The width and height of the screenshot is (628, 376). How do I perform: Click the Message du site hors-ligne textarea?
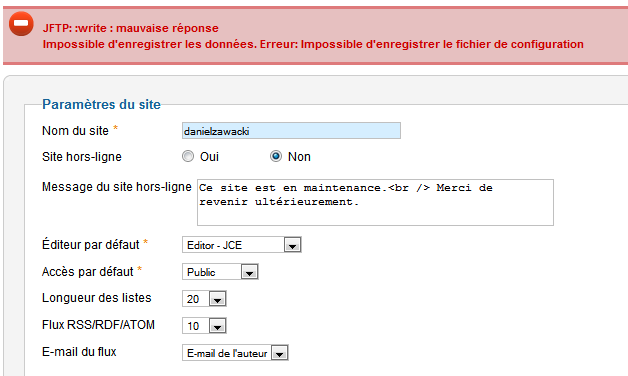pyautogui.click(x=375, y=202)
